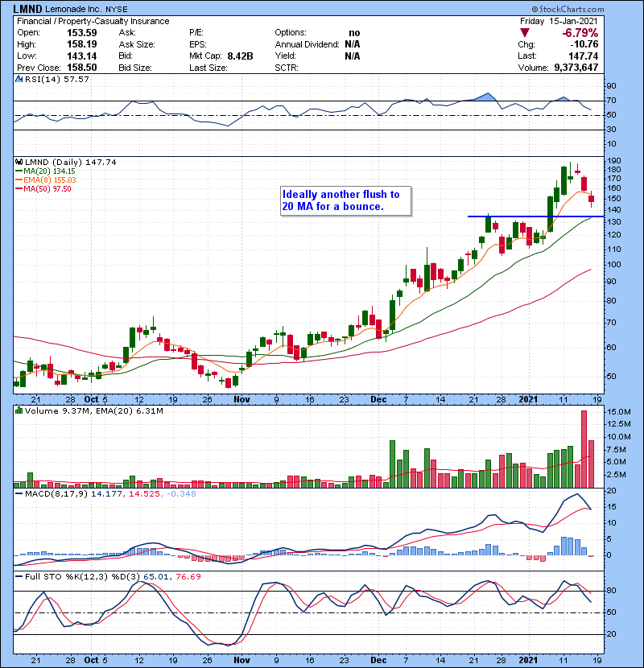This screenshot has width=644, height=668.
Task: Select the red down-triangle change indicator
Action: [x=525, y=33]
